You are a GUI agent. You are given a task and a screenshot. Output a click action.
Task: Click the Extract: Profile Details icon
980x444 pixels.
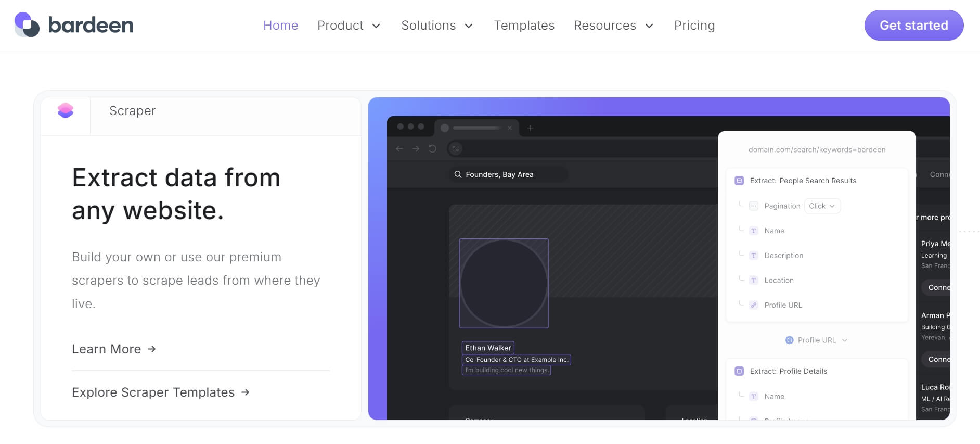tap(739, 371)
